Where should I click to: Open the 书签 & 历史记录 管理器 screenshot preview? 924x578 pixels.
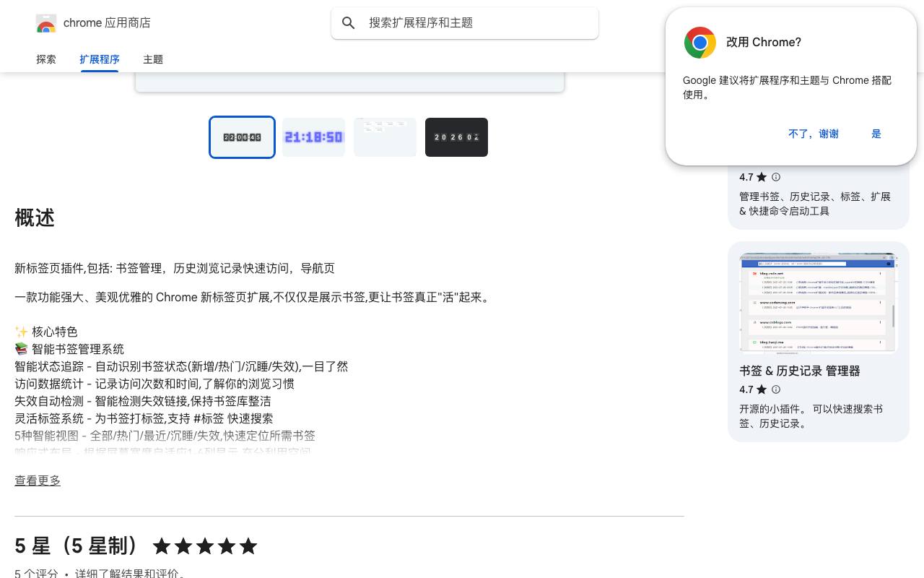tap(819, 303)
